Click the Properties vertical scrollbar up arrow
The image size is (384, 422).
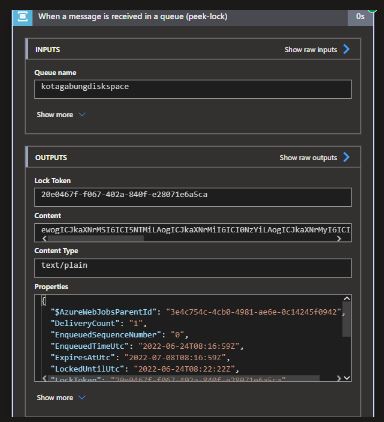347,299
